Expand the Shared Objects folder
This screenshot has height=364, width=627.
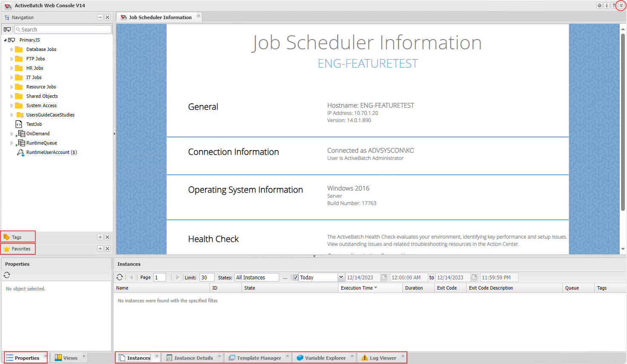[12, 96]
